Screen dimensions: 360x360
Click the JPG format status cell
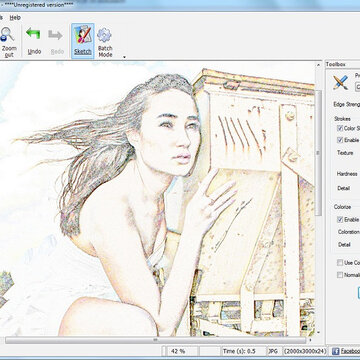tap(274, 351)
